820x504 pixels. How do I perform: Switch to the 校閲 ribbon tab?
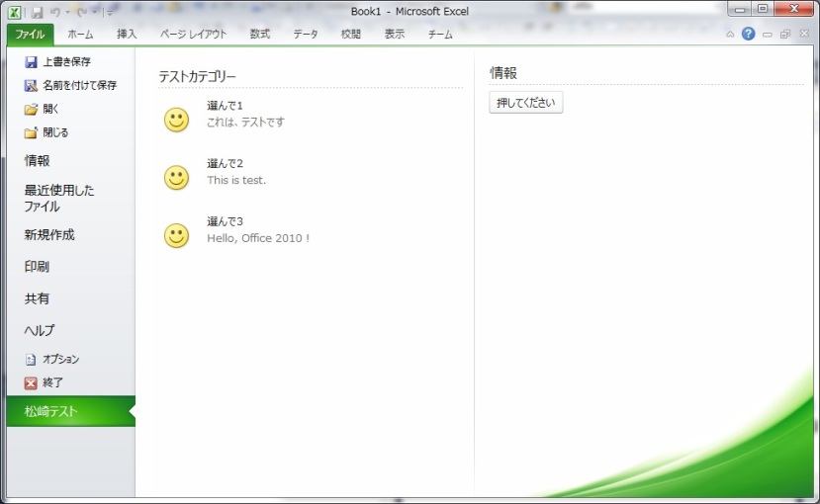[x=351, y=35]
